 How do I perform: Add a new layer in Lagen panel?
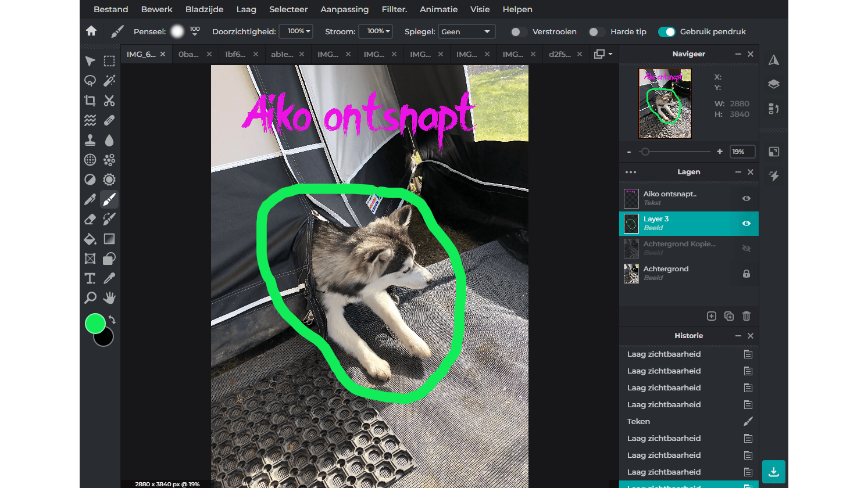[712, 316]
